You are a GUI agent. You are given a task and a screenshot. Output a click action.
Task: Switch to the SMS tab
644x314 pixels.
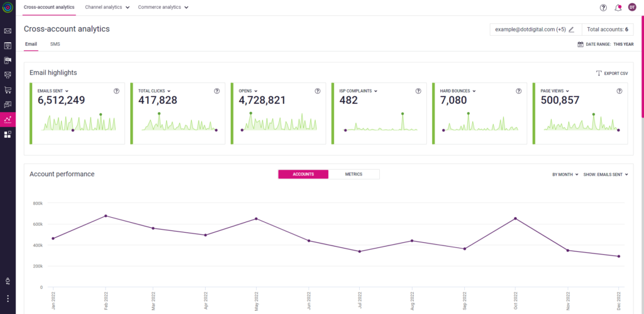tap(55, 45)
